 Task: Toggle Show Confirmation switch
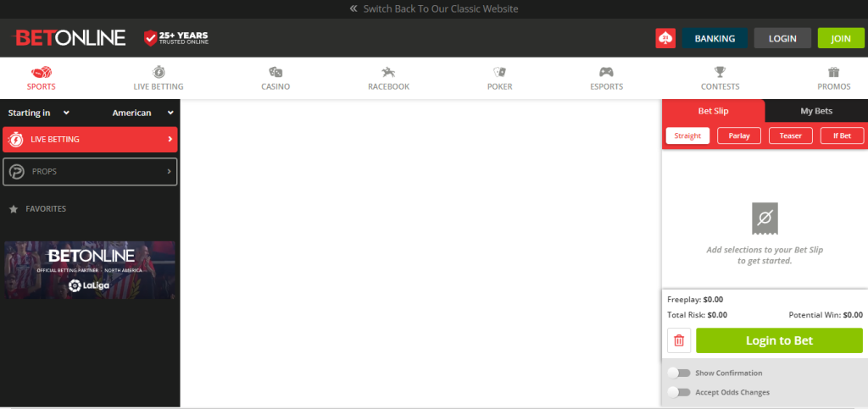679,373
